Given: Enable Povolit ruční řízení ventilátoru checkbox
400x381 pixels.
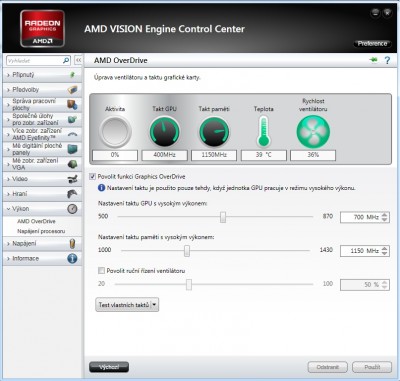Looking at the screenshot, I should click(x=101, y=271).
